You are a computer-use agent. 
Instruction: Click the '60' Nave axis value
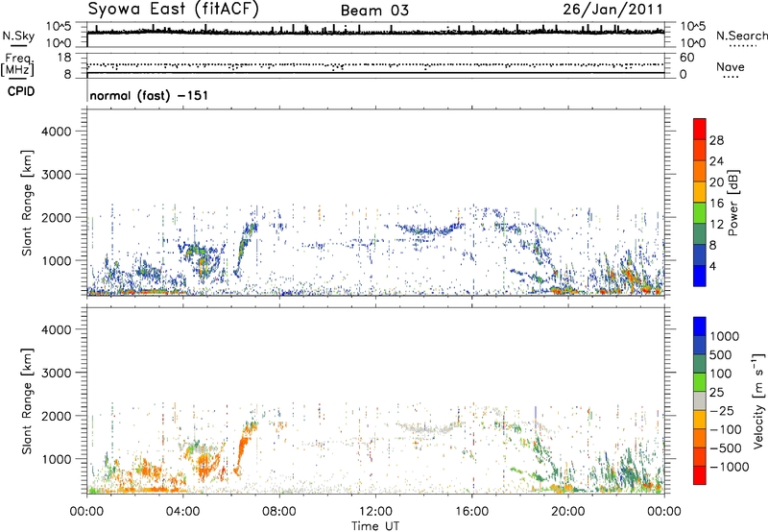(x=686, y=58)
